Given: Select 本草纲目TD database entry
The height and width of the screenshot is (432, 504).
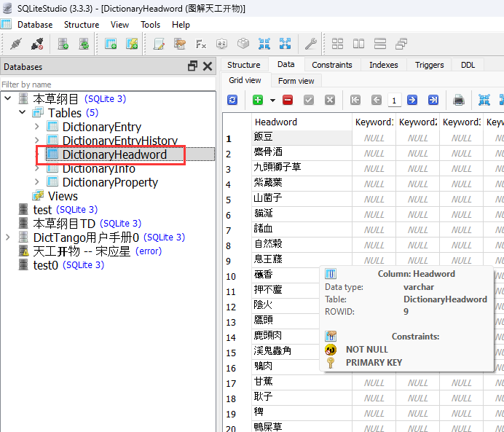Looking at the screenshot, I should [x=64, y=224].
